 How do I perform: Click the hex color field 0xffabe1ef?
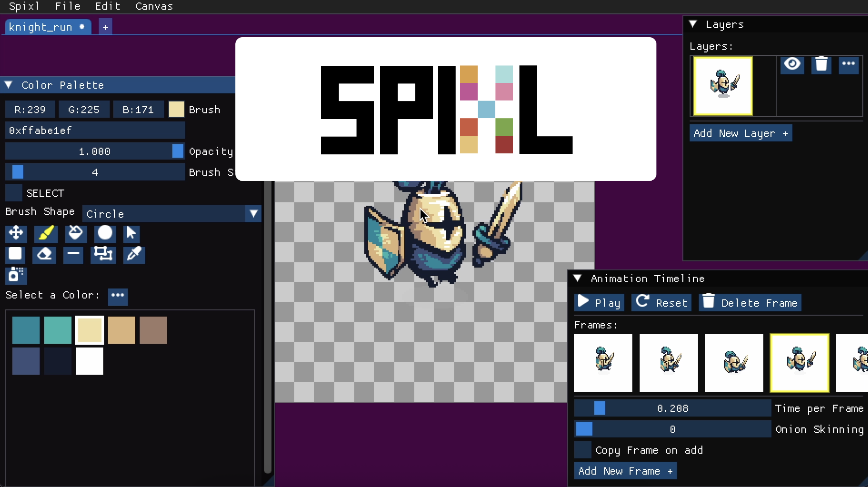tap(95, 130)
